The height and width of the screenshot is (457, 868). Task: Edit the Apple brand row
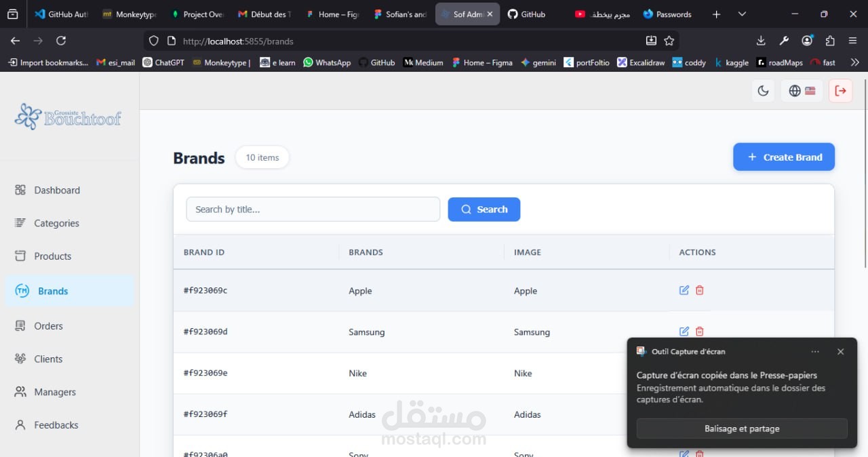(684, 290)
